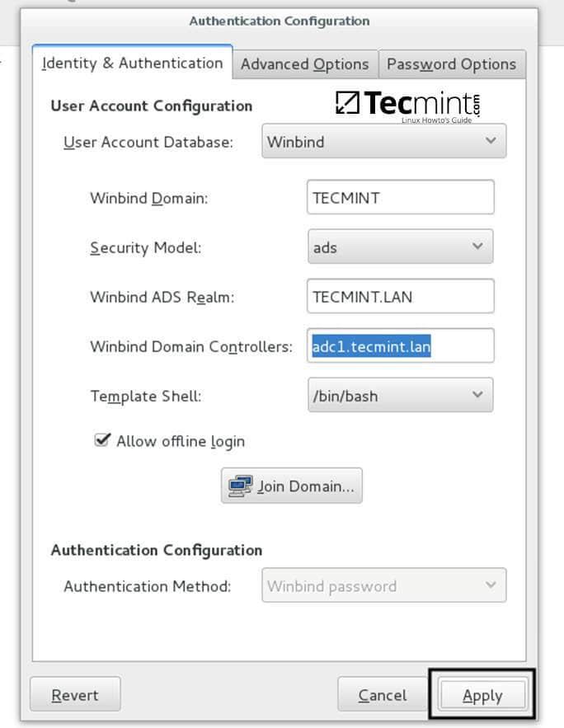
Task: Click the Tecmint logo
Action: click(408, 105)
